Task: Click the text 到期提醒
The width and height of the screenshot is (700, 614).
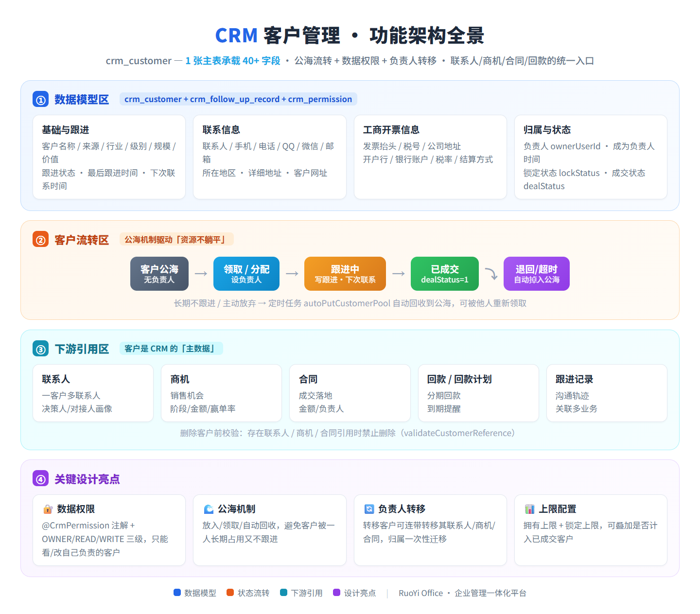Action: pos(444,408)
